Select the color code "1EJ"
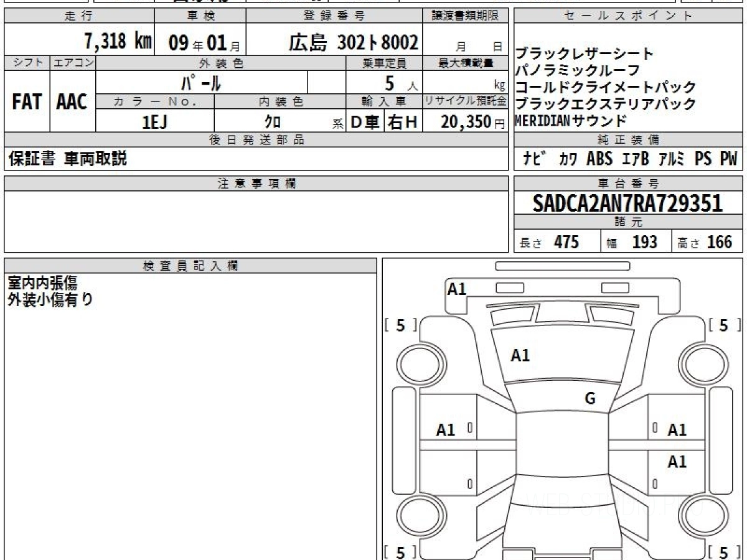The height and width of the screenshot is (560, 747). (155, 121)
